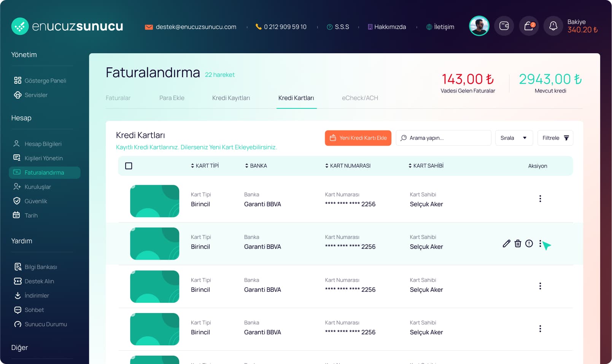Click the 0 212 909 59 10 phone link
The width and height of the screenshot is (612, 364).
[285, 27]
